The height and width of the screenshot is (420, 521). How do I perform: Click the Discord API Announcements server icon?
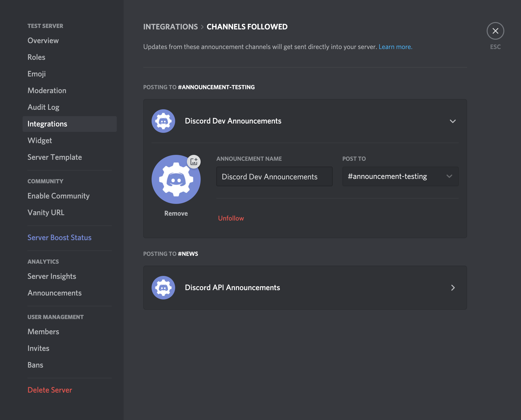(x=163, y=287)
